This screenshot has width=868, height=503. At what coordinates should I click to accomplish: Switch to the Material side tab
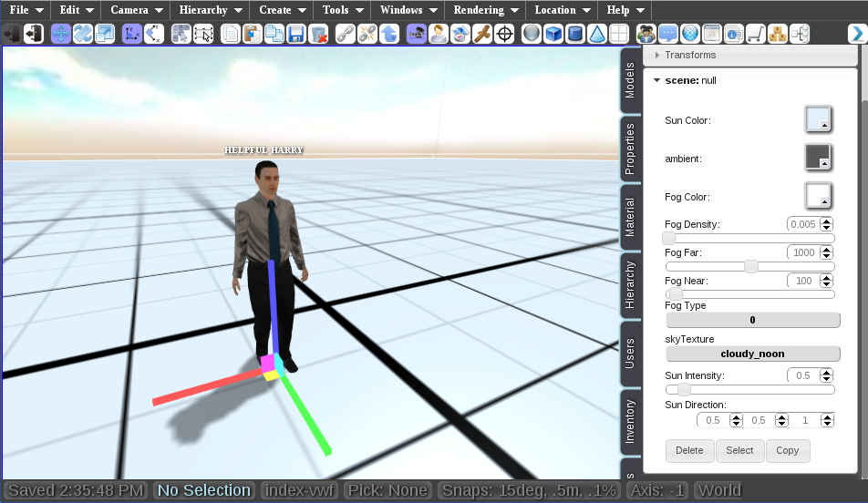point(630,217)
